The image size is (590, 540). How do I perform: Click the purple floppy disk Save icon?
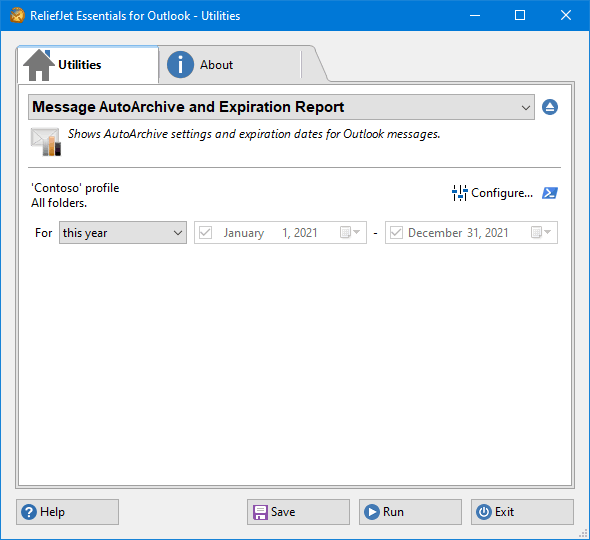(260, 512)
